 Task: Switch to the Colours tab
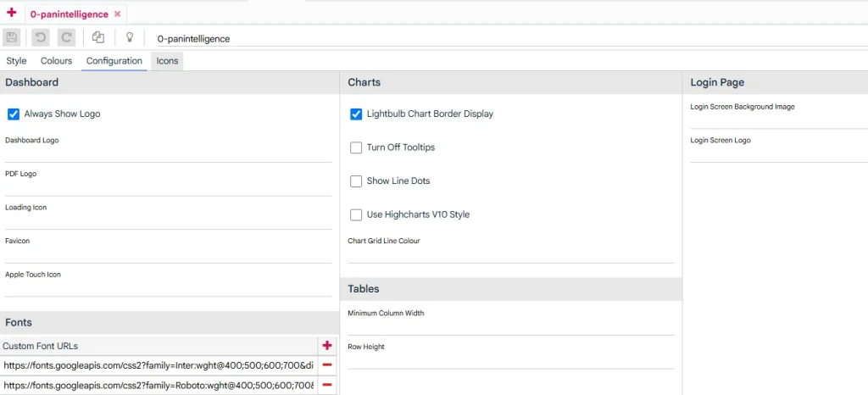click(57, 61)
